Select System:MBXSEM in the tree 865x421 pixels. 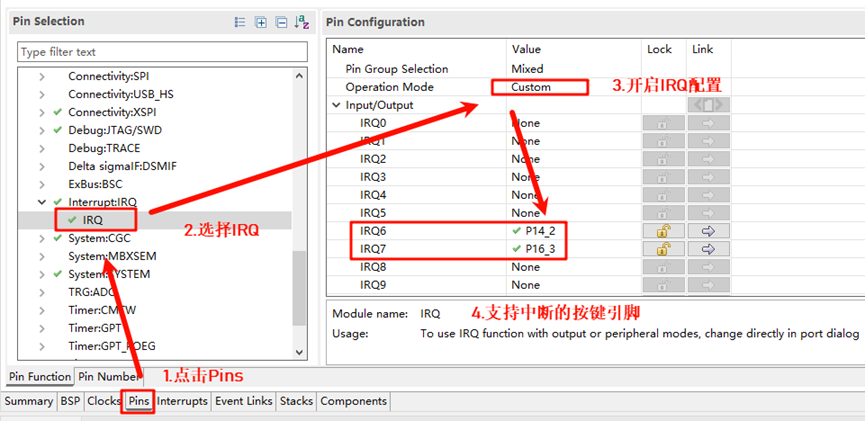click(x=112, y=257)
